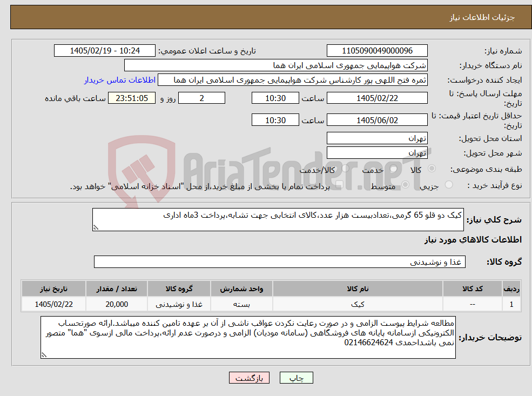Click the توضیحات خریدار label
Viewport: 532px width, 396px height.
[490, 338]
